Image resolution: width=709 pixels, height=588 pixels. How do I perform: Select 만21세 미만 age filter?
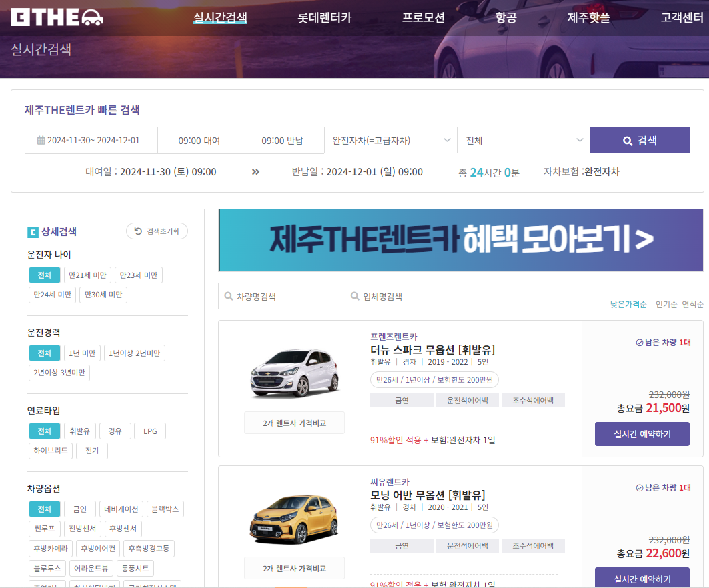(87, 275)
